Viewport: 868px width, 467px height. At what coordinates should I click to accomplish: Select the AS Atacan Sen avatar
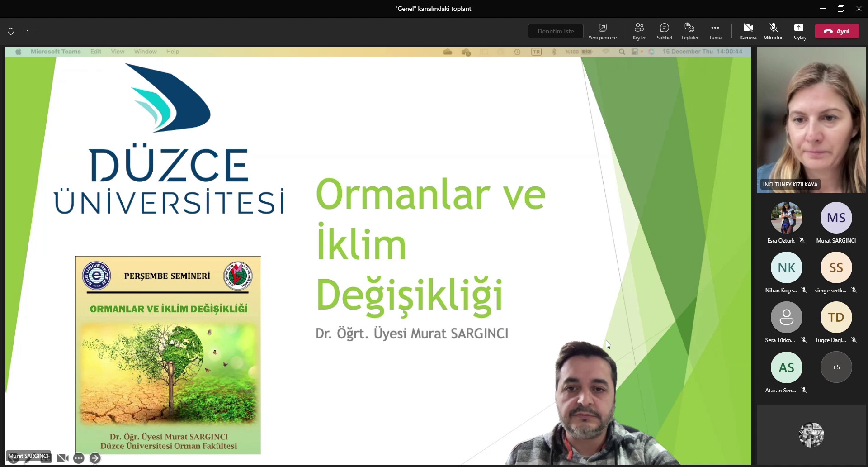click(x=786, y=367)
